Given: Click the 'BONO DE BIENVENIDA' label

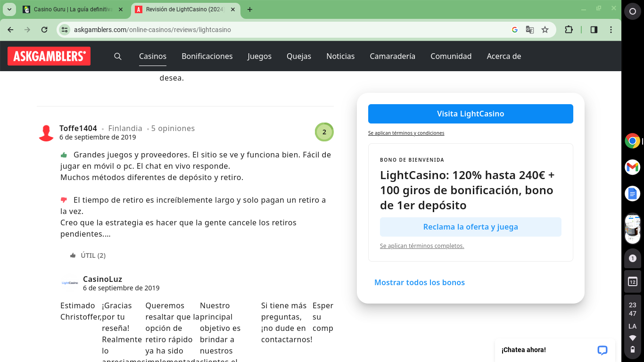Looking at the screenshot, I should pos(412,160).
